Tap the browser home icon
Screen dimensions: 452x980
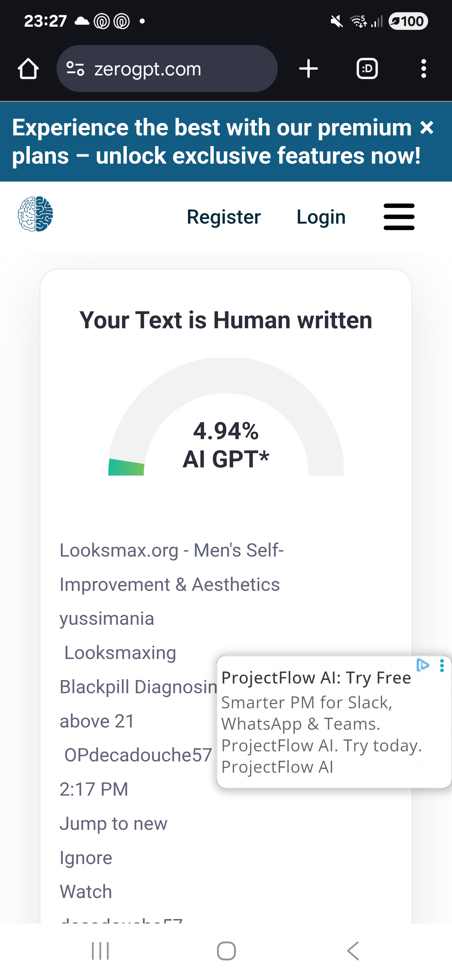pyautogui.click(x=28, y=69)
